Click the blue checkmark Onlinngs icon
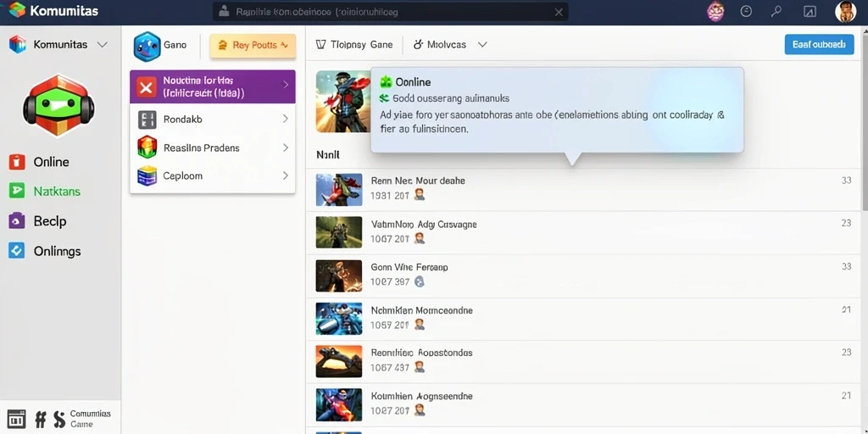Viewport: 868px width, 434px height. coord(17,251)
